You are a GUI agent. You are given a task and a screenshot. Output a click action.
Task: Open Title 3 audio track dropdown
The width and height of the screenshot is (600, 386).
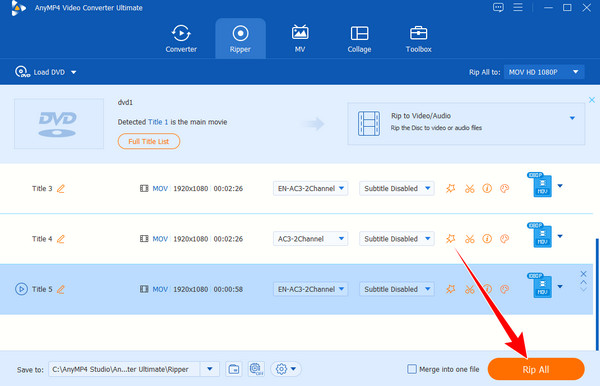[310, 188]
